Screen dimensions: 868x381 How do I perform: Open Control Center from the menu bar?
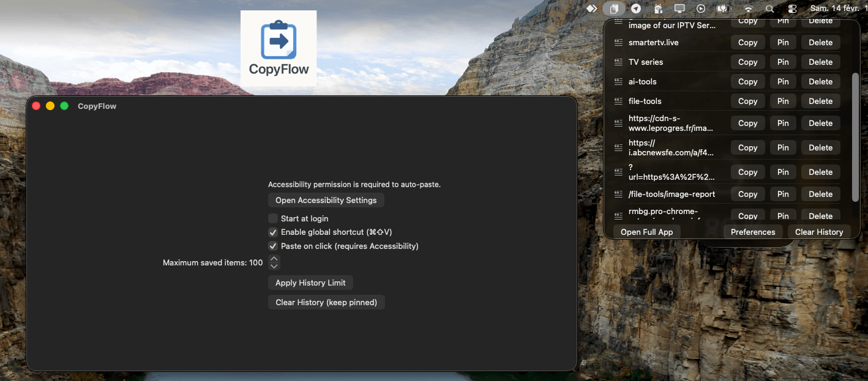point(791,9)
